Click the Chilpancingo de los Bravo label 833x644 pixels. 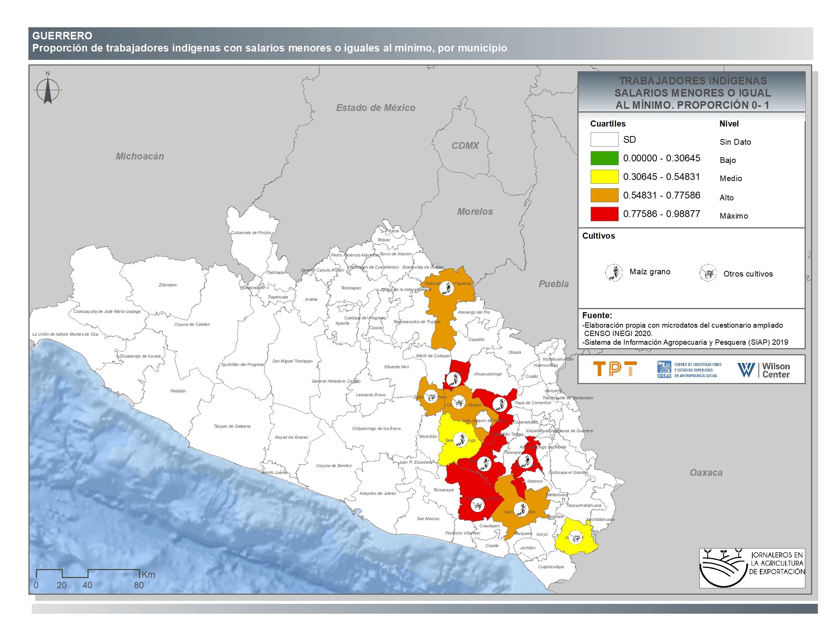point(376,428)
